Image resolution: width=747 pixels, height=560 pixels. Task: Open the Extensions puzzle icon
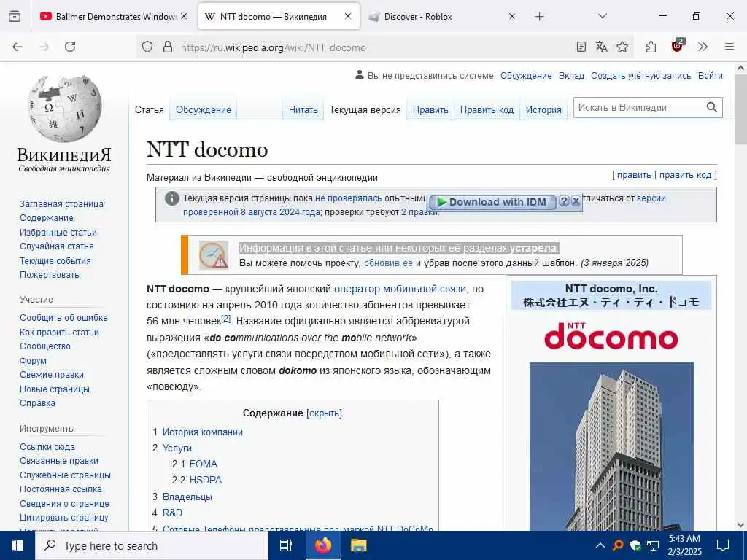(x=651, y=47)
